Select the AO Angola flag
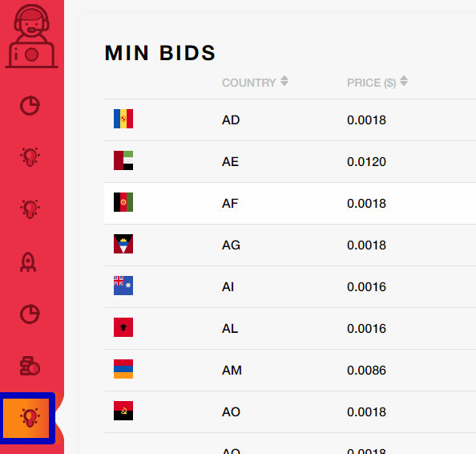The width and height of the screenshot is (476, 454). click(123, 411)
